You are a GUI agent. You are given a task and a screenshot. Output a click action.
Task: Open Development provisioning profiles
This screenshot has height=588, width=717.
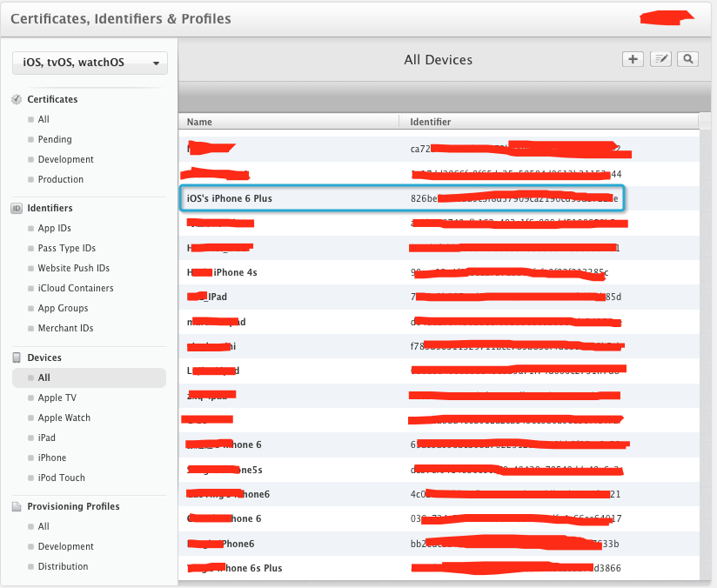click(65, 546)
